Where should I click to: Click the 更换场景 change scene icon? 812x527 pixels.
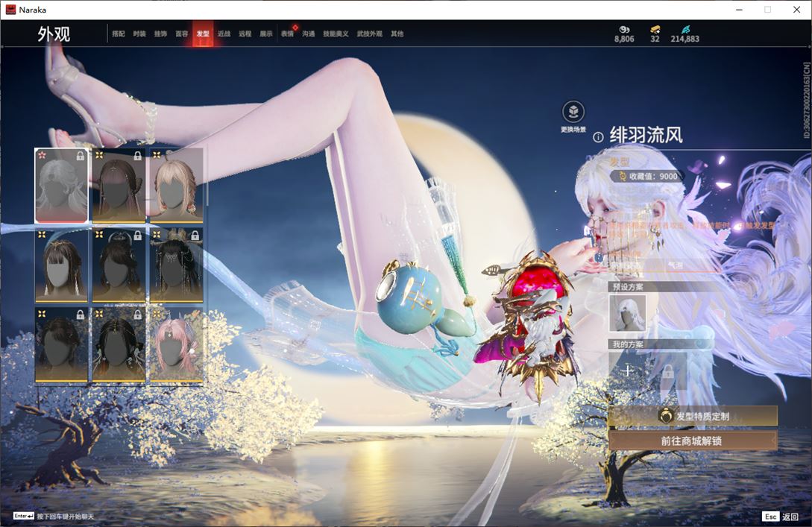[573, 112]
